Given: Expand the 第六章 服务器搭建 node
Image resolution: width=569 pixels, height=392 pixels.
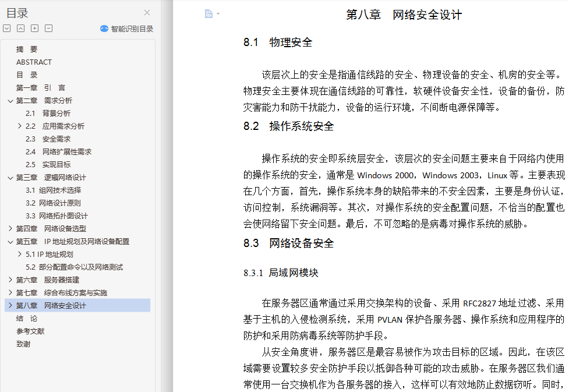Looking at the screenshot, I should 10,280.
